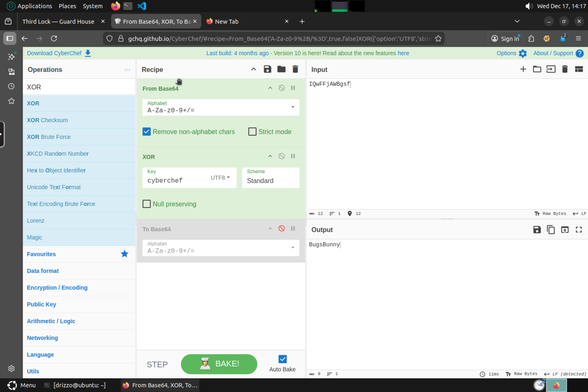Screen dimensions: 588x392
Task: Collapse the XOR operation arguments
Action: 270,156
